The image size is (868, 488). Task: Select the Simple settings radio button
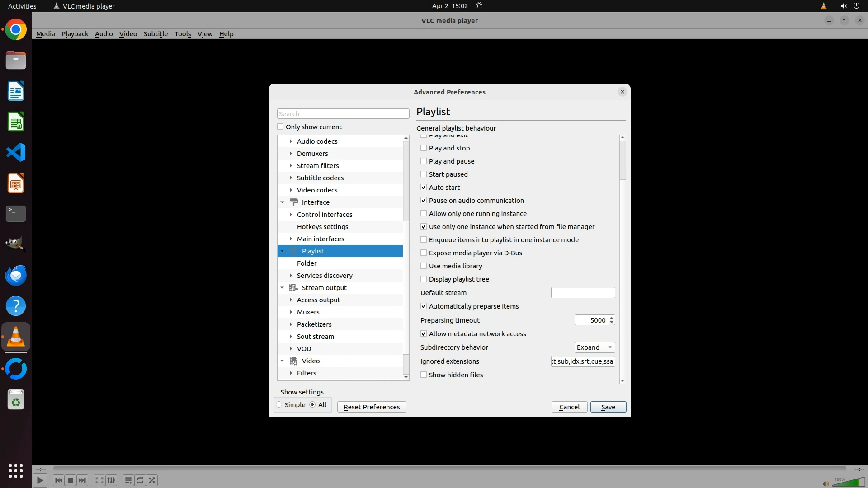click(x=279, y=405)
